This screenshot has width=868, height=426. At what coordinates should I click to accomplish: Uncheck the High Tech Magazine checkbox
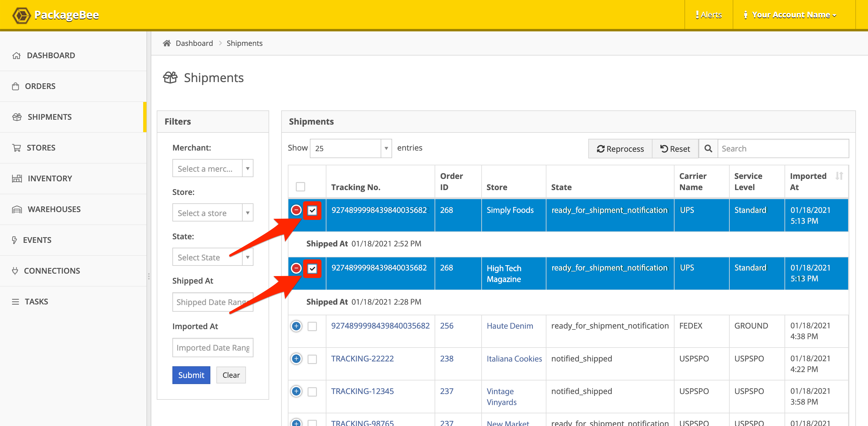coord(312,269)
